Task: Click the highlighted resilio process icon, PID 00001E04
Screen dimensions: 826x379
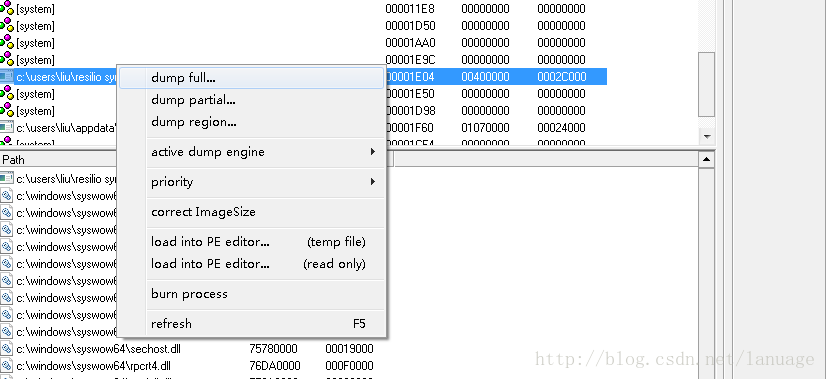Action: (6, 76)
